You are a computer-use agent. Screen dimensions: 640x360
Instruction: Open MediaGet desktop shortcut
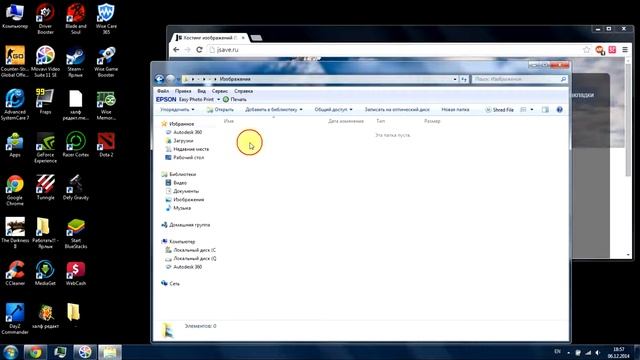point(45,273)
